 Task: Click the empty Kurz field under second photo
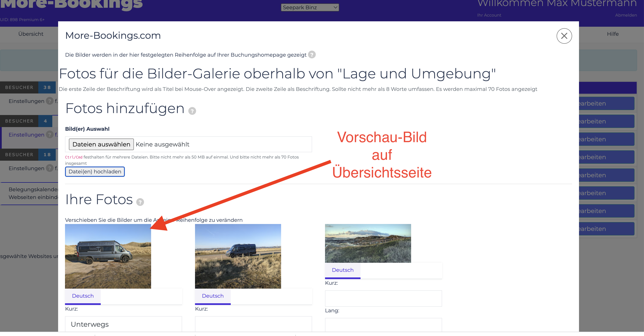(254, 324)
